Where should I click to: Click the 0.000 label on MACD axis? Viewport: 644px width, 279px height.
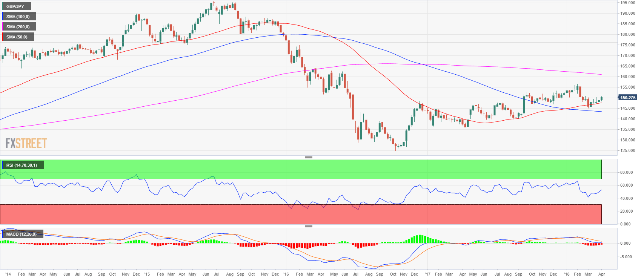626,243
